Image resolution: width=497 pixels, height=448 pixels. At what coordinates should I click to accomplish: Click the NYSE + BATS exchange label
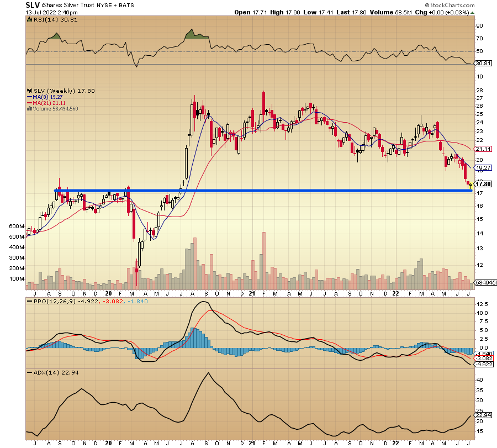pos(115,6)
